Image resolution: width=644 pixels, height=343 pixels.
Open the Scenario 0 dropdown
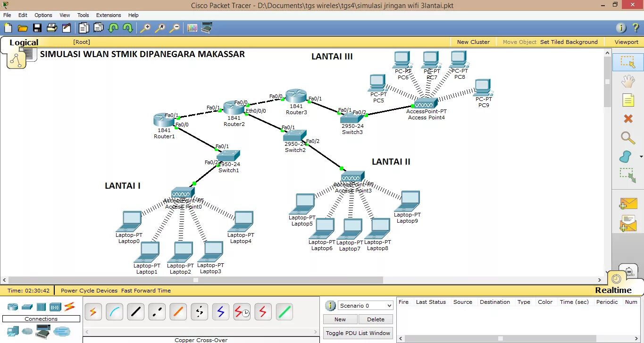click(x=365, y=306)
